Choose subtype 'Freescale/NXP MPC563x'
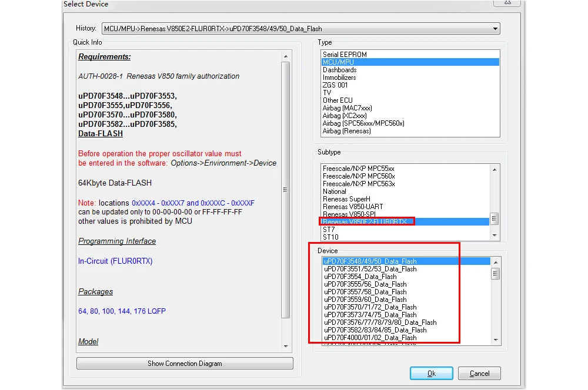 point(405,184)
